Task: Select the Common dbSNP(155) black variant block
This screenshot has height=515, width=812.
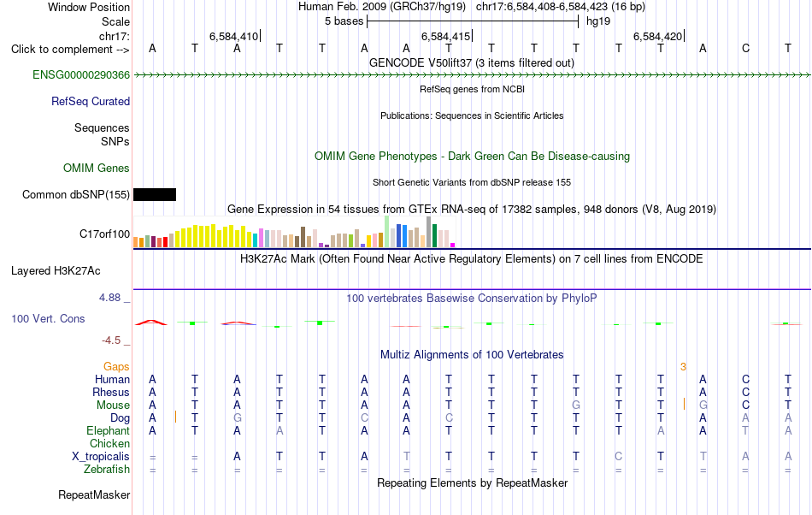Action: coord(155,195)
